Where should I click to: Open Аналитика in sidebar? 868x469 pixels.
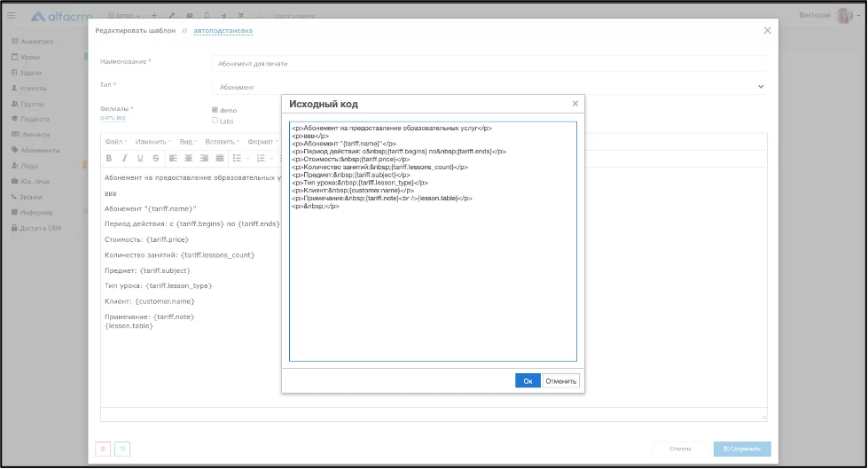pyautogui.click(x=33, y=42)
